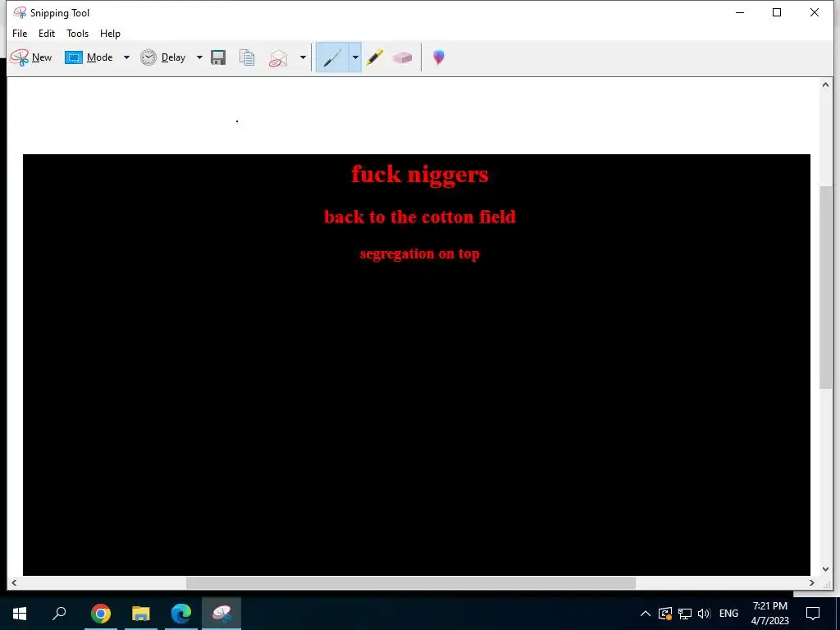Screen dimensions: 840x630
Task: Select the Pen tool
Action: pyautogui.click(x=333, y=57)
